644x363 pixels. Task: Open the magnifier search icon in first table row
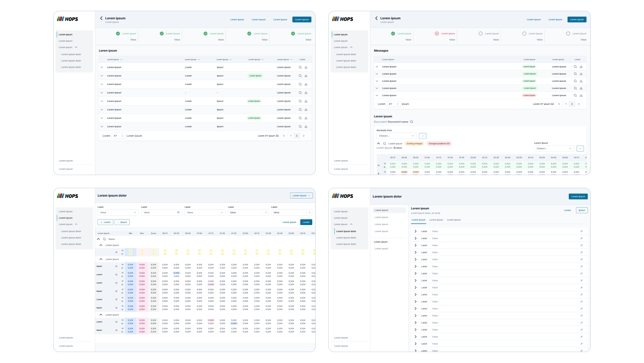coord(300,67)
